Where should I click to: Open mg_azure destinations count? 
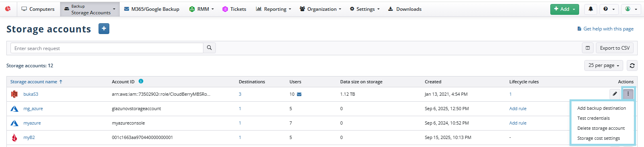[x=240, y=109]
